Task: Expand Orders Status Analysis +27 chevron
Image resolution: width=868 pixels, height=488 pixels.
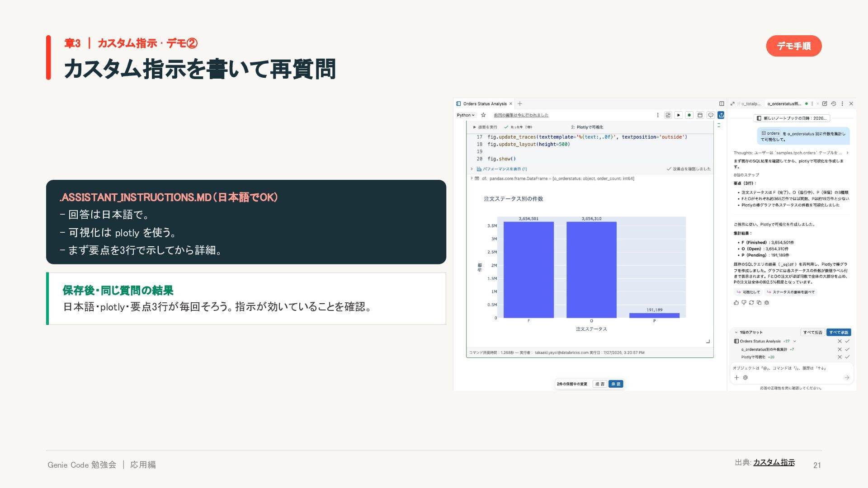Action: (x=794, y=341)
